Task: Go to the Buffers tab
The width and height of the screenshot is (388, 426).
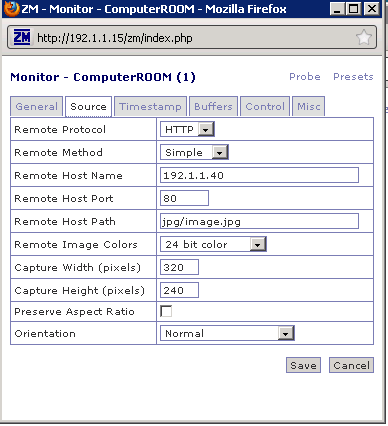Action: [x=213, y=107]
